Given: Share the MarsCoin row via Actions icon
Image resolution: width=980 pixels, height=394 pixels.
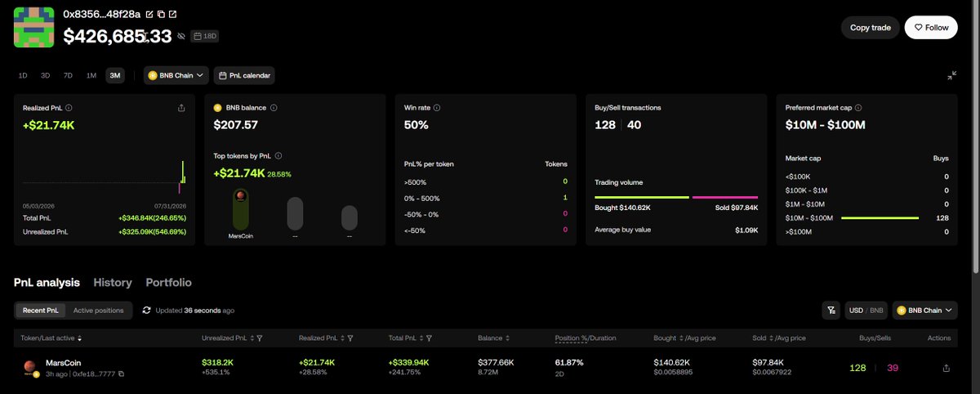Looking at the screenshot, I should (947, 368).
